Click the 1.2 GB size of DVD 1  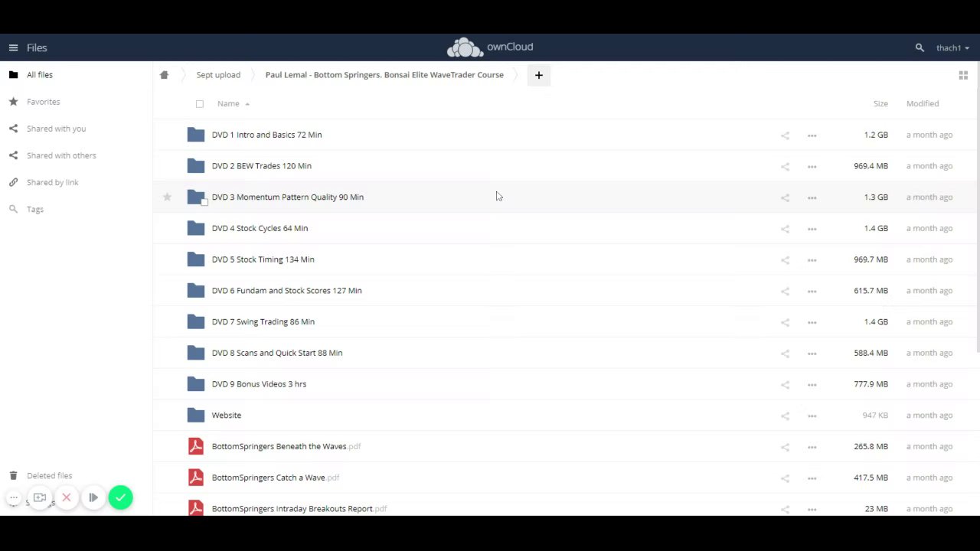pos(876,135)
